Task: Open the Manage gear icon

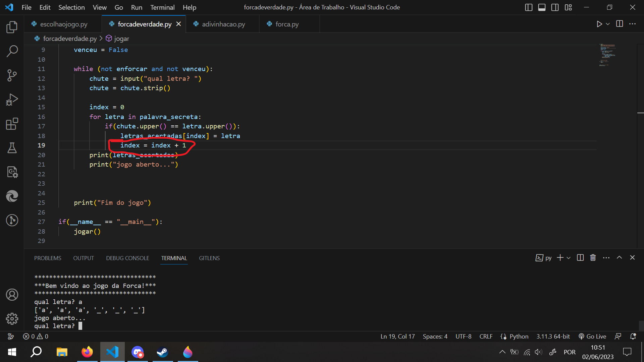Action: point(12,319)
